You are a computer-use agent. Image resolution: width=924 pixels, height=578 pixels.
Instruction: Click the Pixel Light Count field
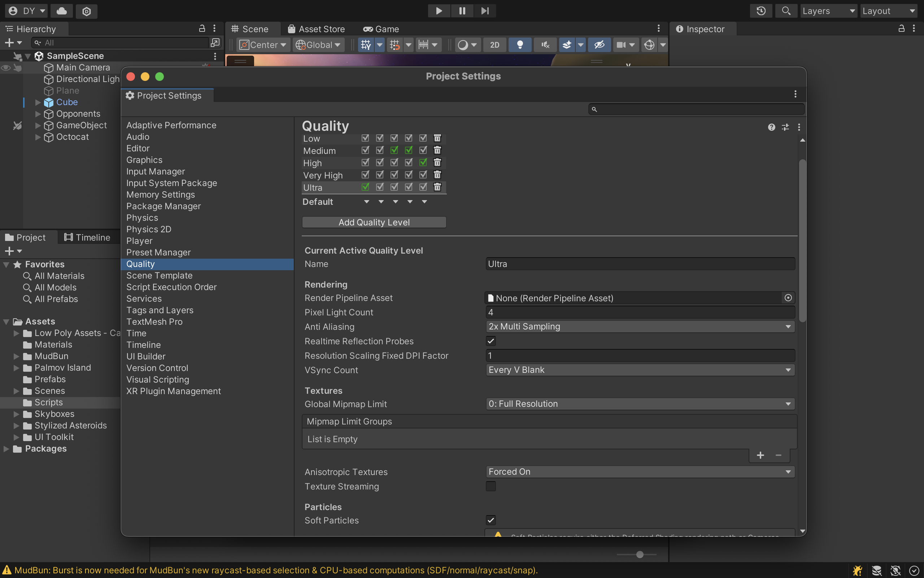[x=640, y=312]
